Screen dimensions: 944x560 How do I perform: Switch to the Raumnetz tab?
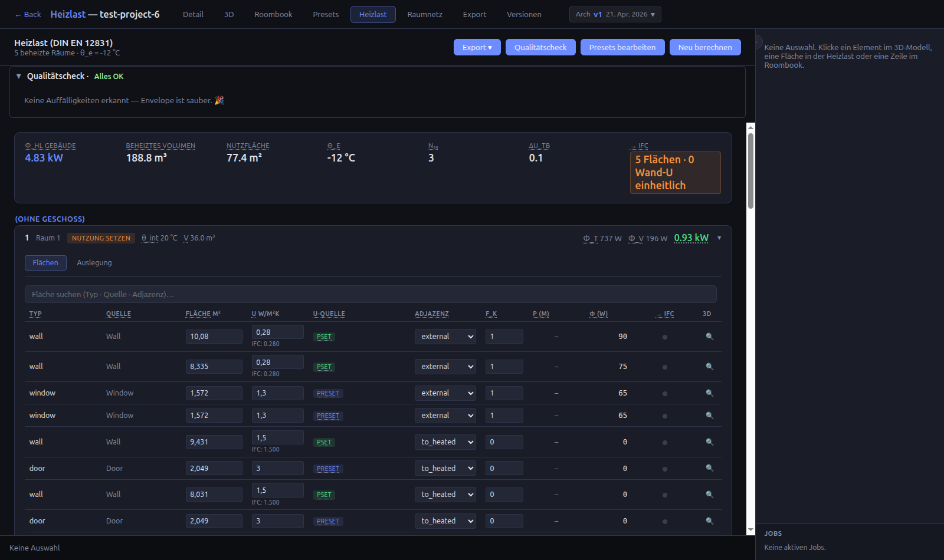point(425,14)
